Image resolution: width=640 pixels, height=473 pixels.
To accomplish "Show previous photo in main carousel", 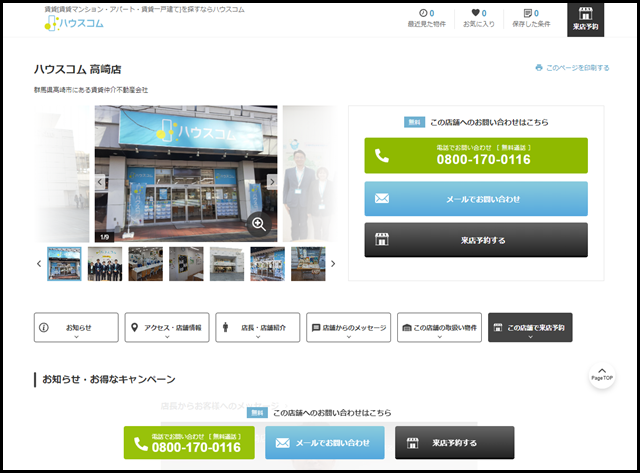I will [100, 182].
